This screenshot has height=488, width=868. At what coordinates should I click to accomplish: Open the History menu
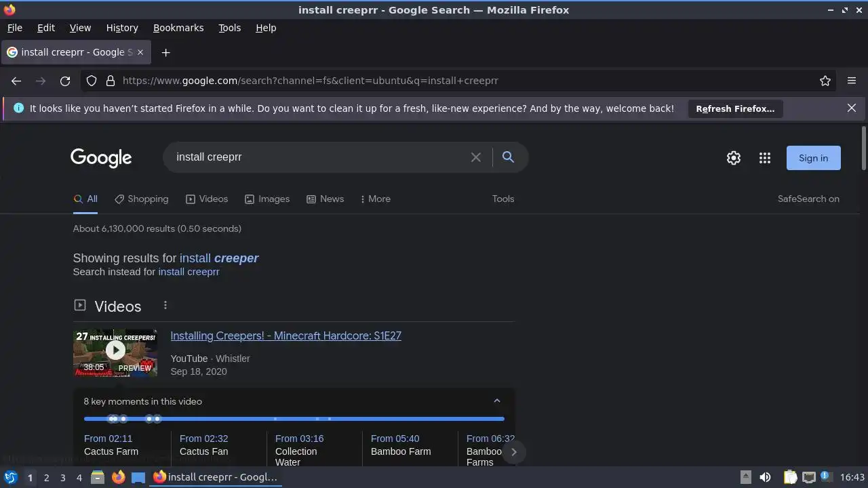(122, 28)
